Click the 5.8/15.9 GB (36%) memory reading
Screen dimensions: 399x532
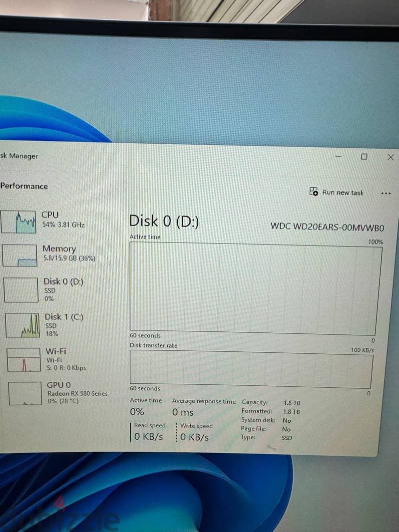coord(69,258)
